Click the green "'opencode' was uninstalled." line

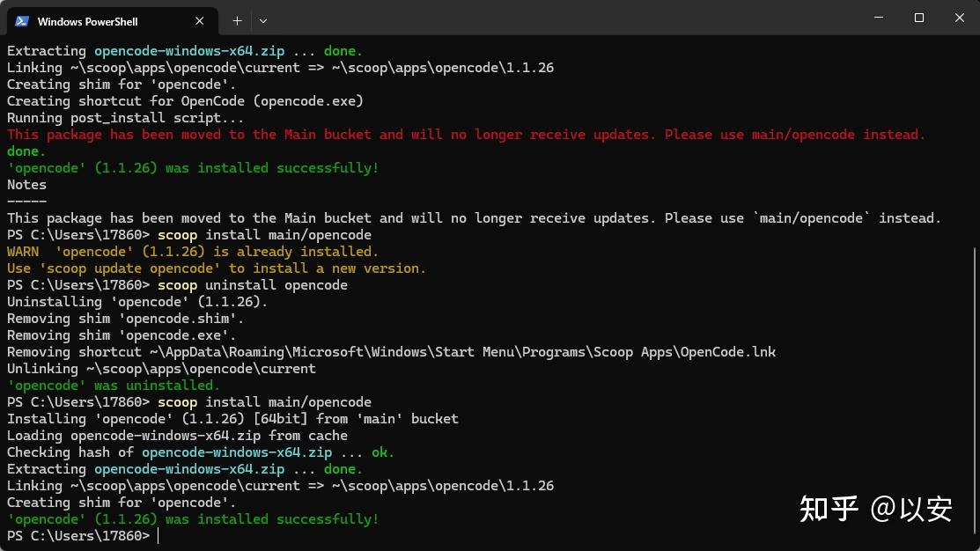pyautogui.click(x=114, y=386)
